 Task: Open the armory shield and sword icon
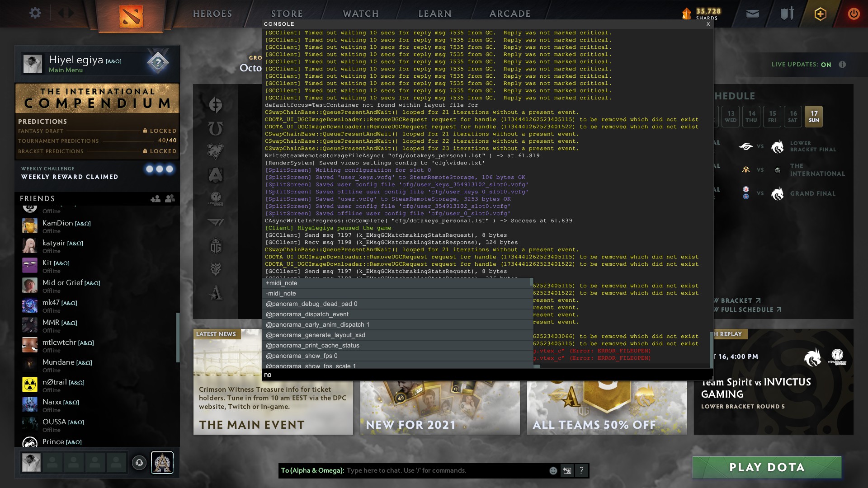(787, 14)
